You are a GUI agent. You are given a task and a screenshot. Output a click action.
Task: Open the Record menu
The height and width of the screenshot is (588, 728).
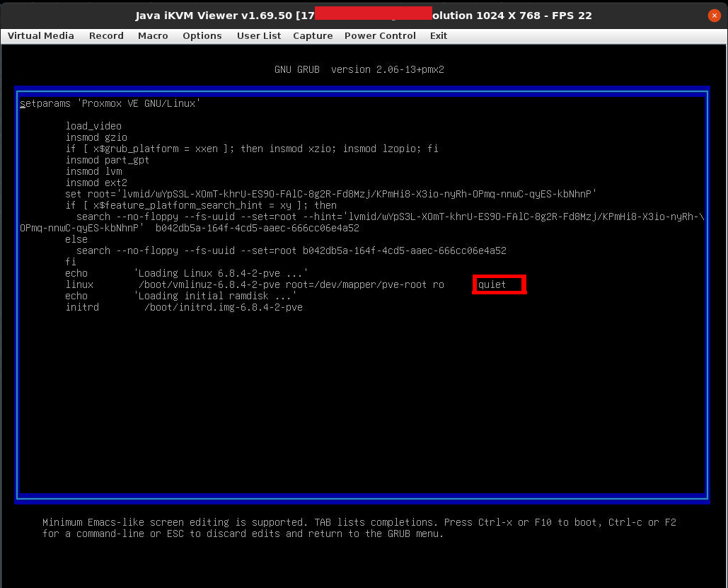[106, 36]
